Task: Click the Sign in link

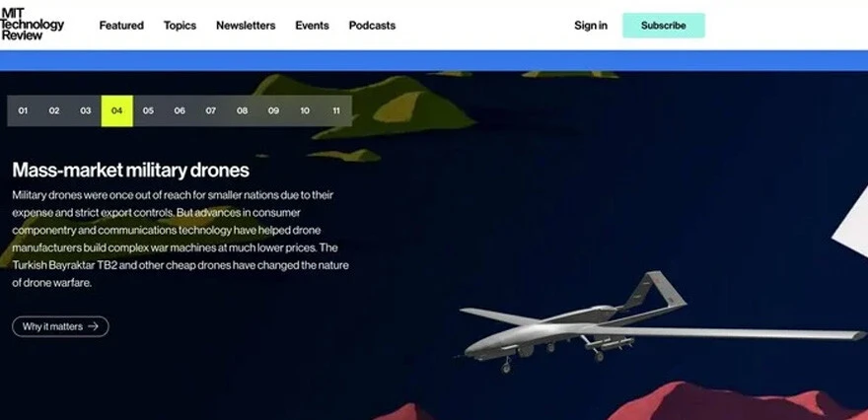Action: tap(591, 26)
